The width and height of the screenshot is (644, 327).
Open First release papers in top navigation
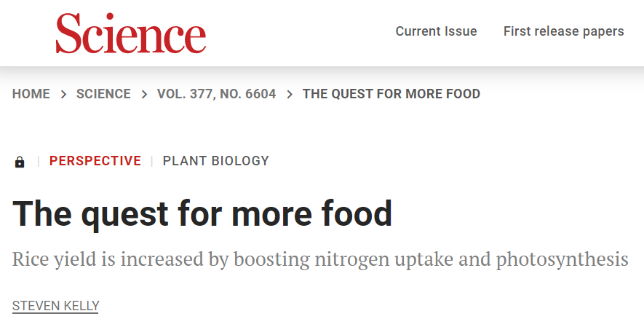(x=563, y=31)
